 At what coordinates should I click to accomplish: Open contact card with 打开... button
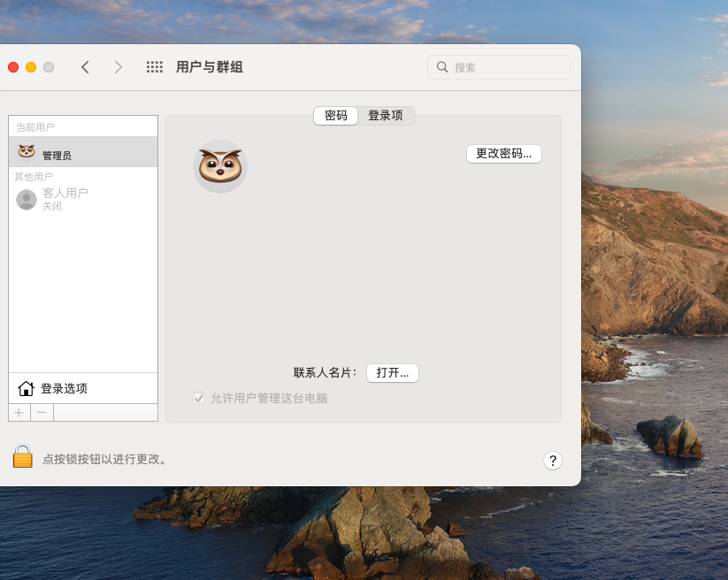coord(393,373)
